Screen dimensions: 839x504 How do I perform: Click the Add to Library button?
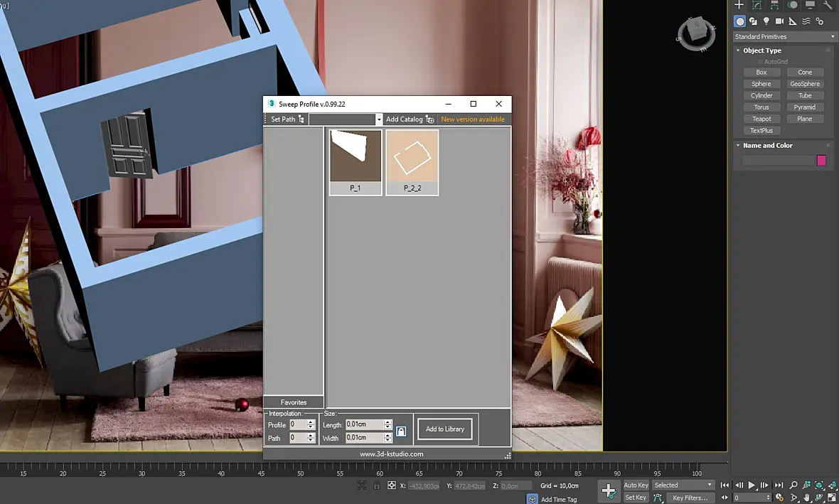tap(444, 429)
